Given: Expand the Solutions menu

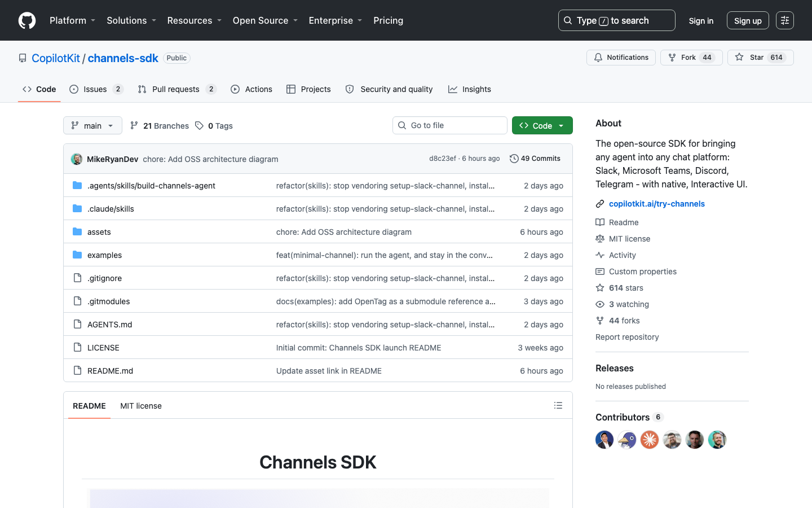Looking at the screenshot, I should pos(131,20).
